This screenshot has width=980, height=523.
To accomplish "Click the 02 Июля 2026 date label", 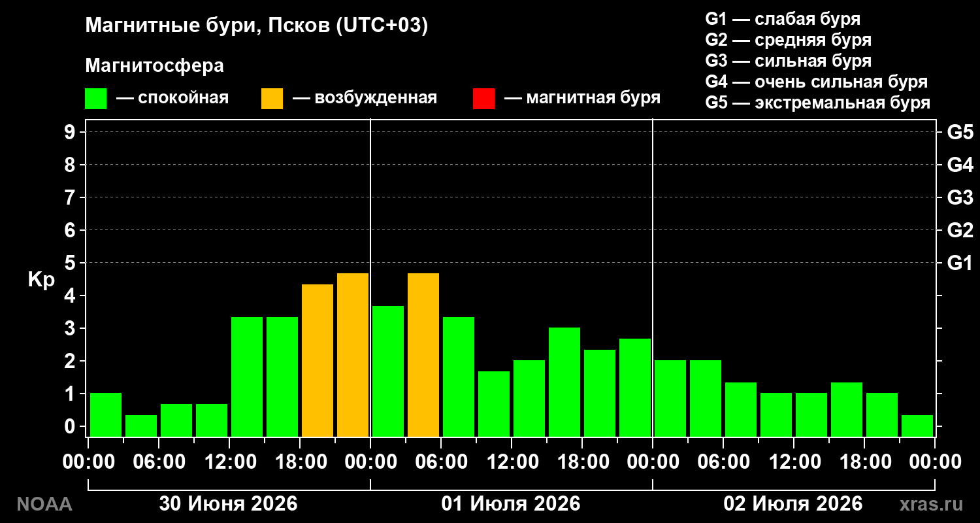I will (x=793, y=504).
